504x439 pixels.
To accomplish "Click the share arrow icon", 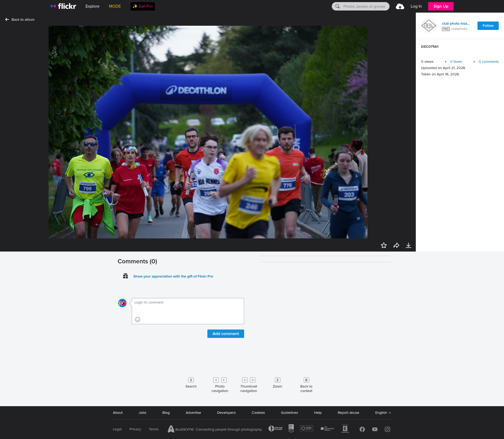I will coord(396,245).
